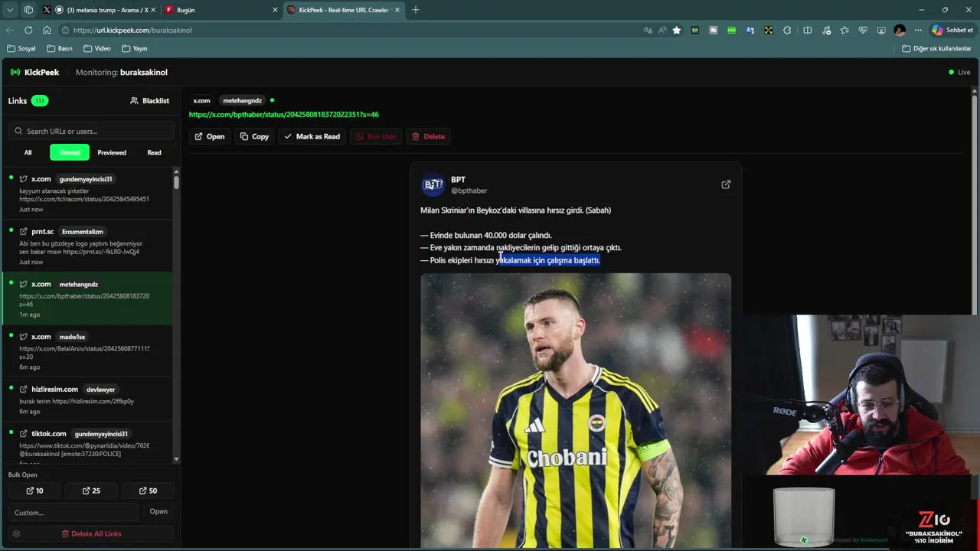Click the translate page icon
The image size is (980, 551).
(648, 30)
